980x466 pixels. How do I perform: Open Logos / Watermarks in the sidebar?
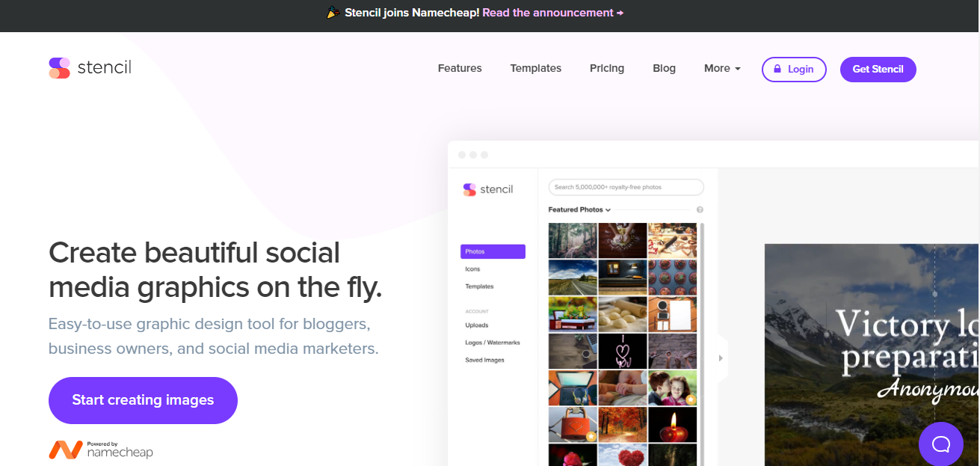click(x=492, y=343)
